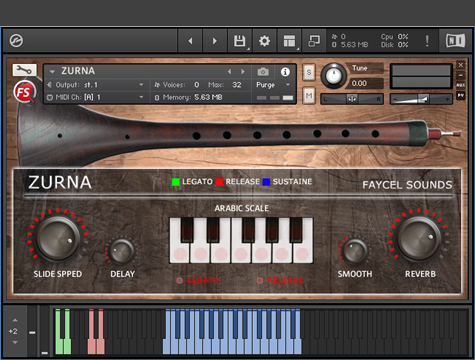
Task: Click the FAYCEL SOUNDS text
Action: pos(407,185)
